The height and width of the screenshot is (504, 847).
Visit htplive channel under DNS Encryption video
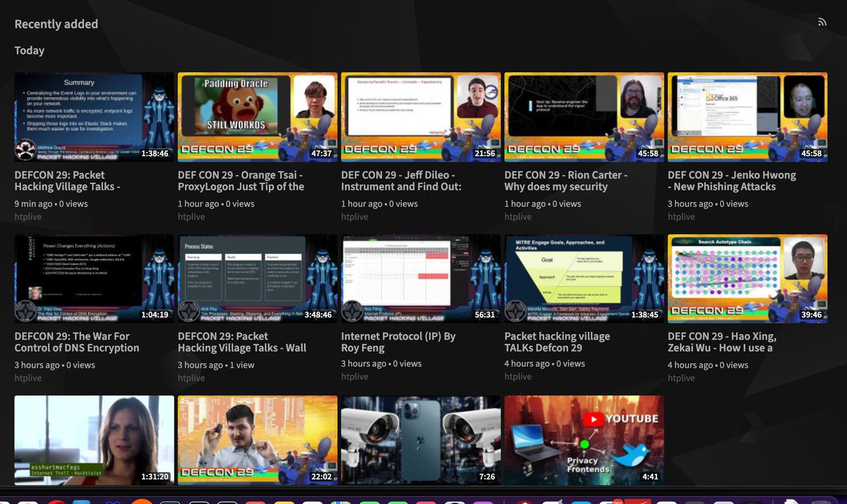point(28,378)
